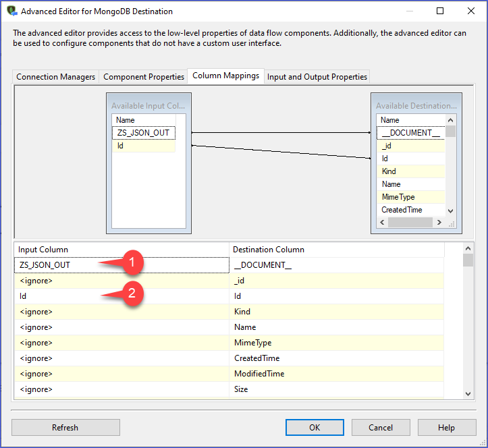Click _id destination cell in grid
The width and height of the screenshot is (488, 448).
tap(337, 281)
